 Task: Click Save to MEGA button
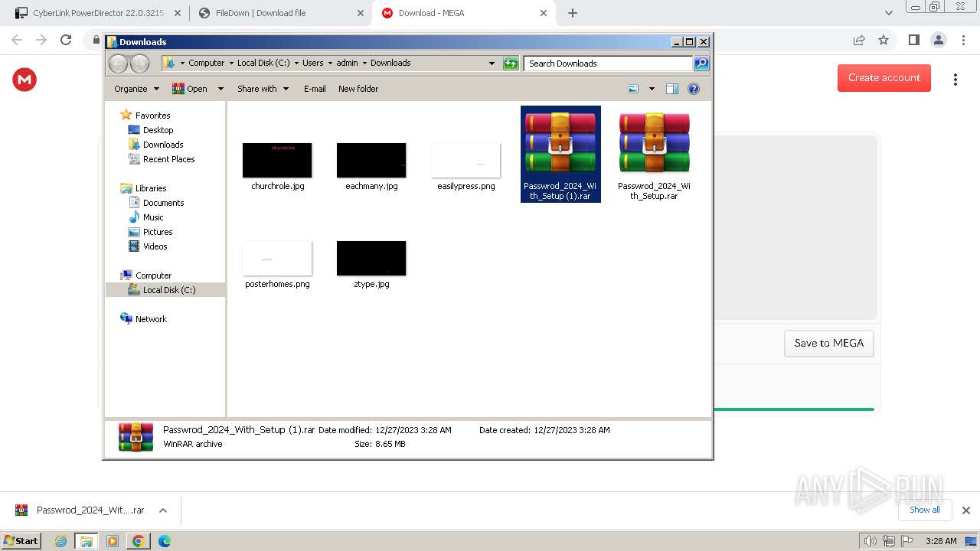829,344
